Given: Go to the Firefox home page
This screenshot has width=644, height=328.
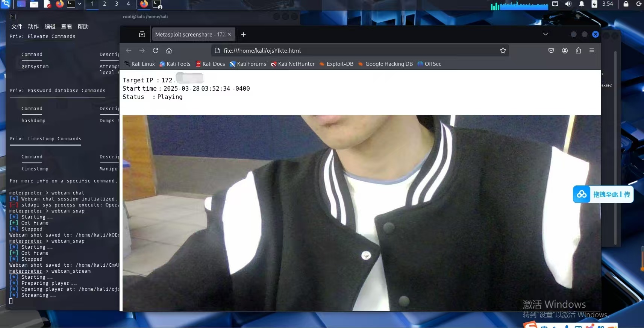Looking at the screenshot, I should (x=169, y=50).
